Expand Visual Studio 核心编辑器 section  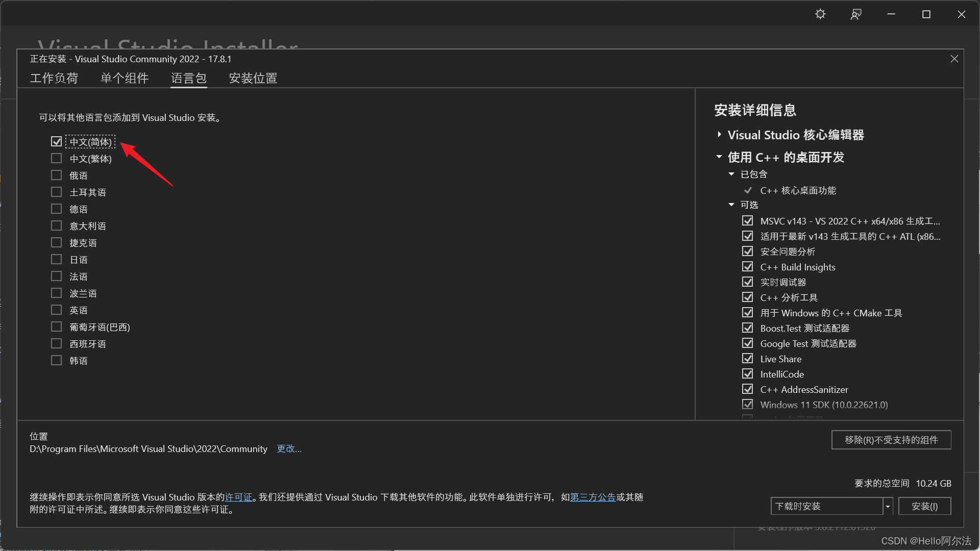tap(719, 135)
